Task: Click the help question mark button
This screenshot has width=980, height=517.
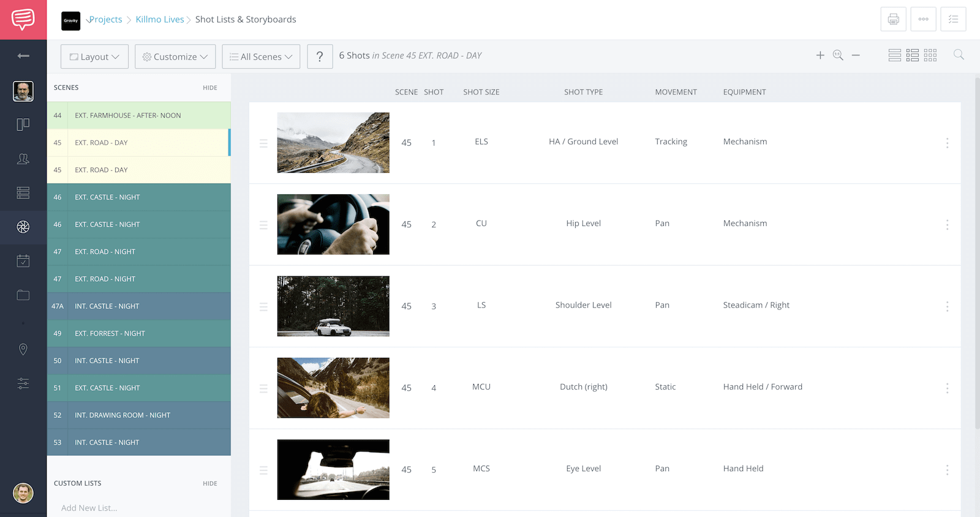Action: click(320, 56)
